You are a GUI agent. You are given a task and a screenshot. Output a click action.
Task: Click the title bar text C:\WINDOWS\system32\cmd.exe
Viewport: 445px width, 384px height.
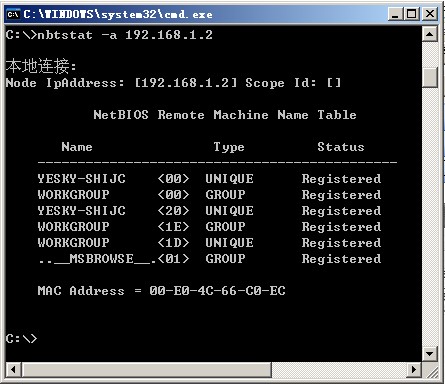[118, 14]
